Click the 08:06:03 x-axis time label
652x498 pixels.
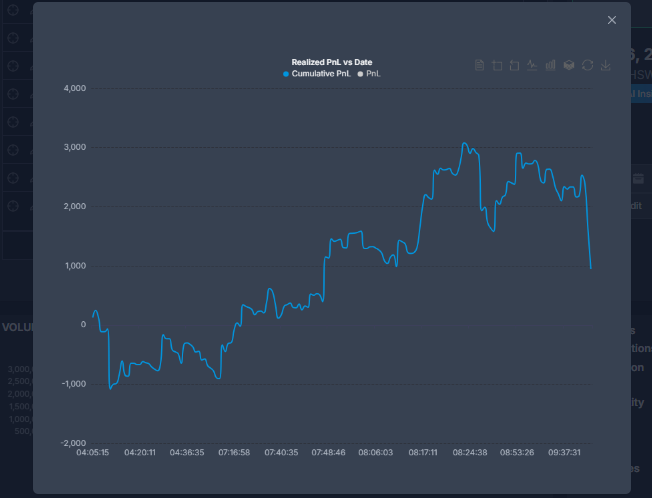376,452
